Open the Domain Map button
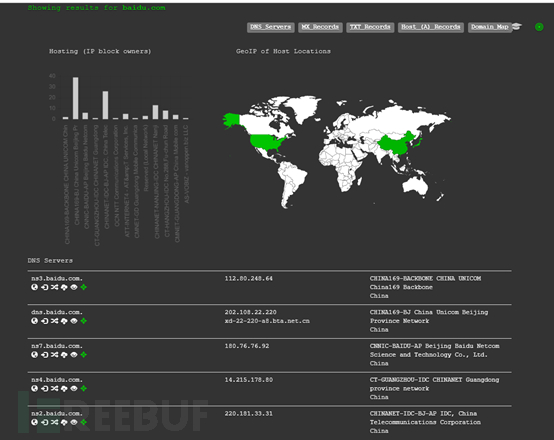Image resolution: width=554 pixels, height=440 pixels. (x=490, y=27)
